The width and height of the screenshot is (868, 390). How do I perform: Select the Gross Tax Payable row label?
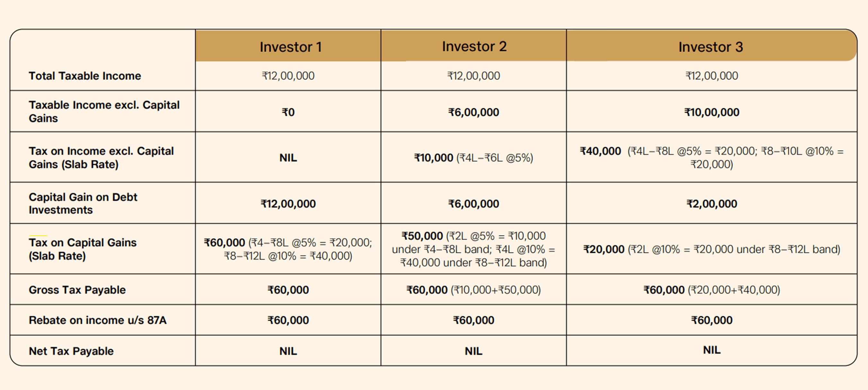pos(77,289)
